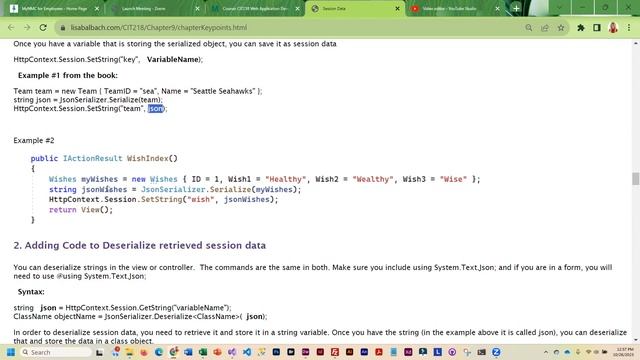Open Zoom from the taskbar
The width and height of the screenshot is (640, 360).
point(496,352)
